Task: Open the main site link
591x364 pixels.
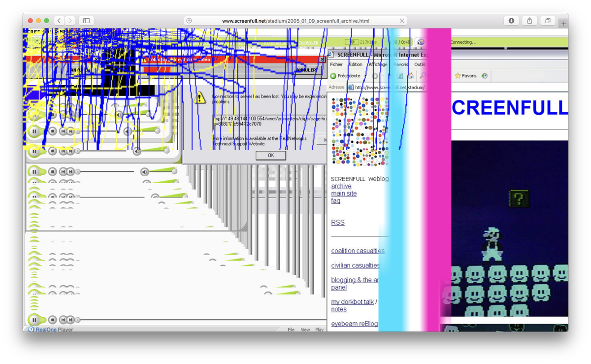Action: (x=344, y=194)
